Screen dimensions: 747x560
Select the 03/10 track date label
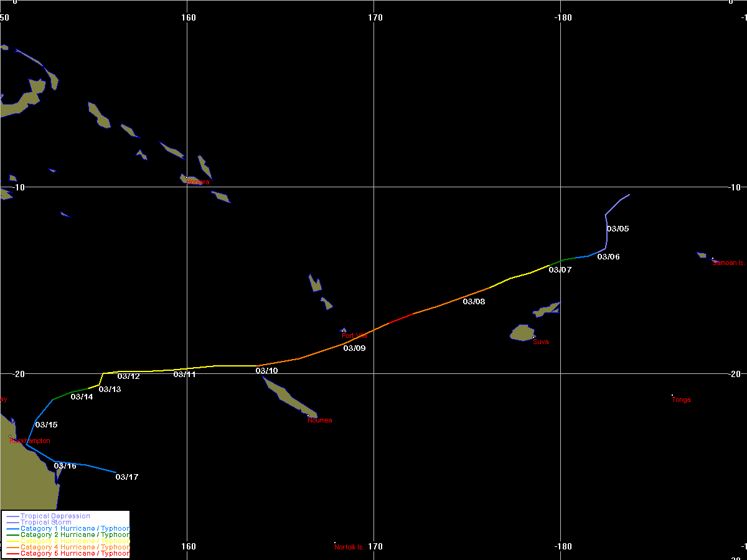266,371
